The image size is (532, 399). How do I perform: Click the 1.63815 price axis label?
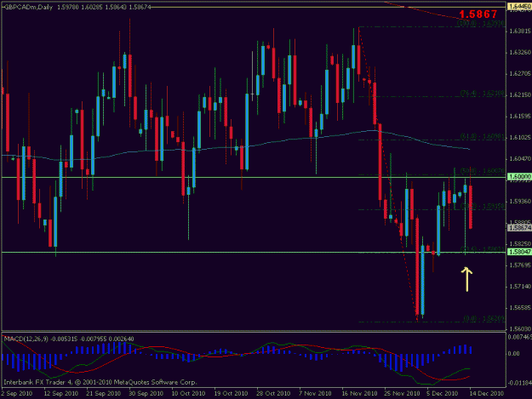(x=520, y=31)
